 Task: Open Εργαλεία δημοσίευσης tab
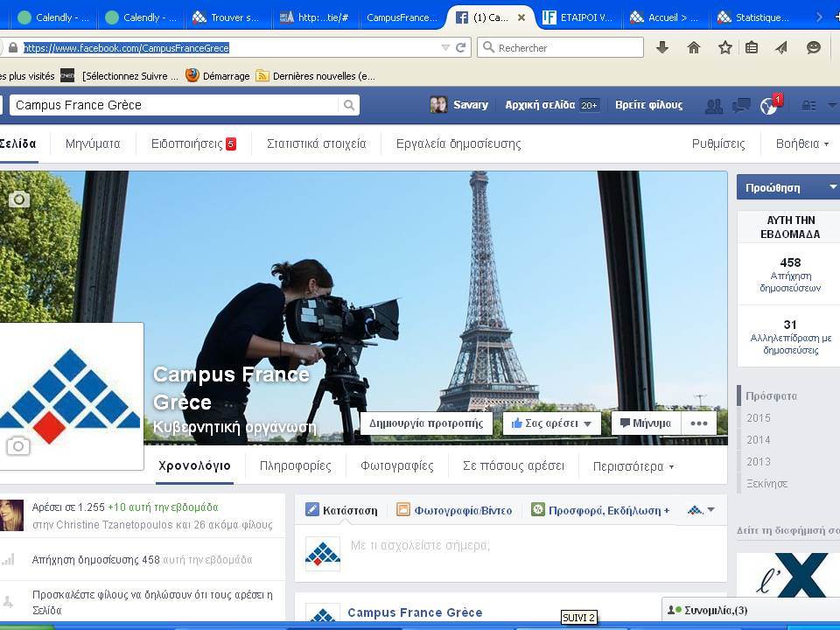coord(458,143)
